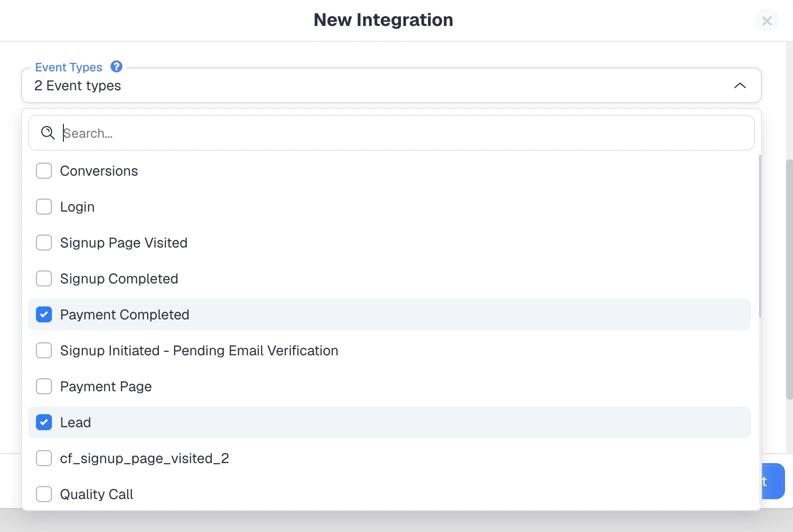The image size is (793, 532).
Task: Click the '2 Event types' selection box
Action: [x=392, y=85]
